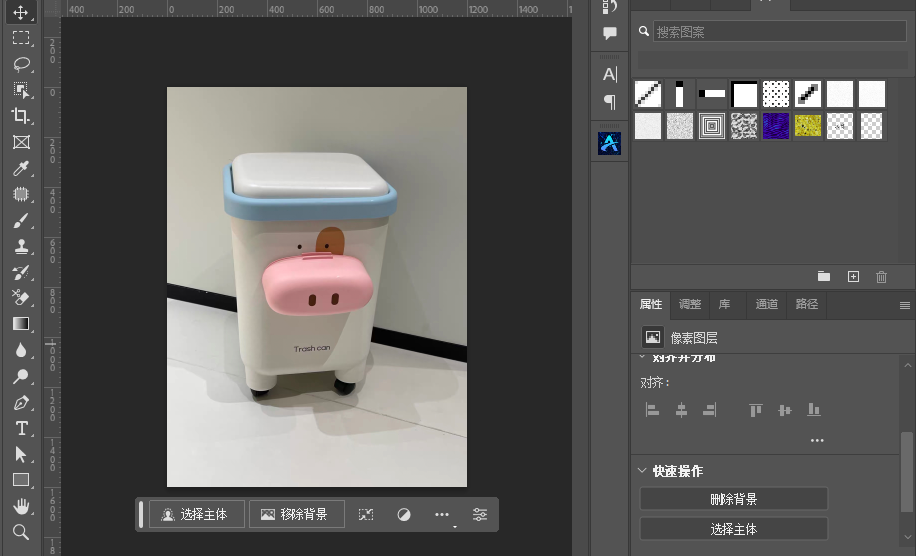Select the Spot Healing tool
916x556 pixels.
click(21, 194)
